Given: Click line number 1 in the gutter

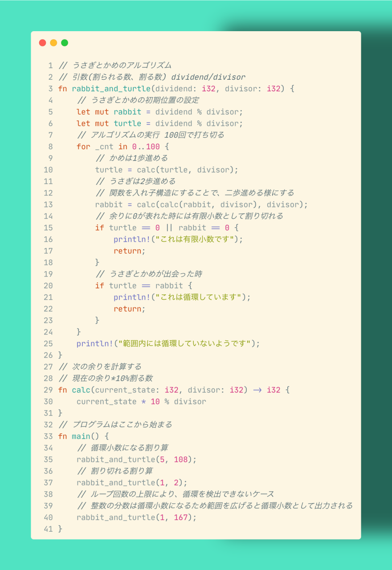Looking at the screenshot, I should (x=50, y=65).
